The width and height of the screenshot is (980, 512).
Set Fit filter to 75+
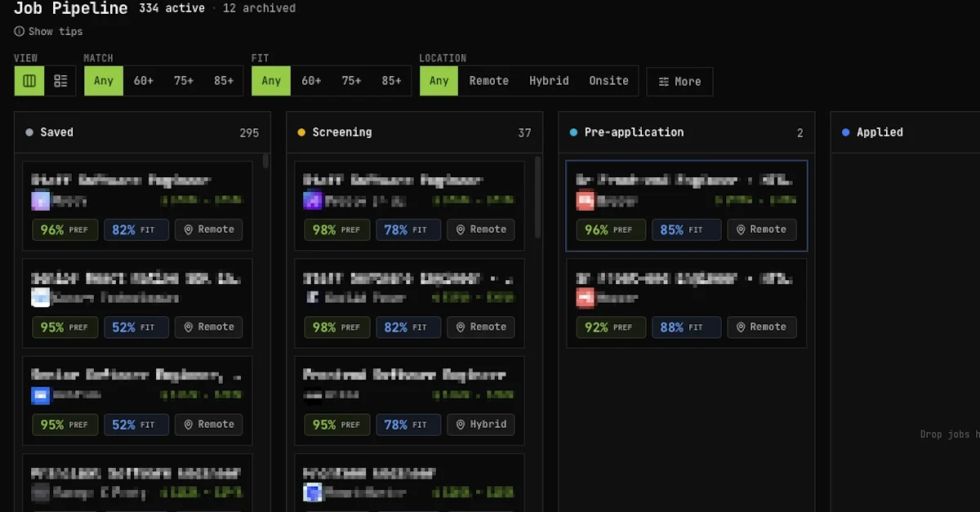point(351,81)
